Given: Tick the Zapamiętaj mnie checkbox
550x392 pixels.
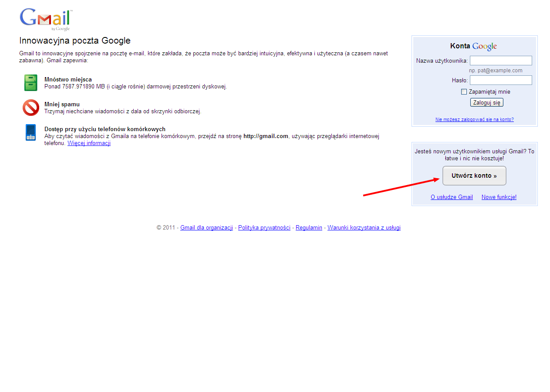Looking at the screenshot, I should point(464,92).
